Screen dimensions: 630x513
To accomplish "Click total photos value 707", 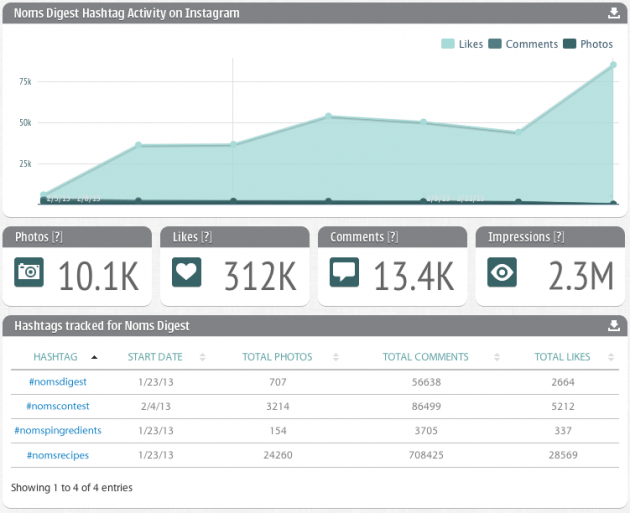I will 278,382.
